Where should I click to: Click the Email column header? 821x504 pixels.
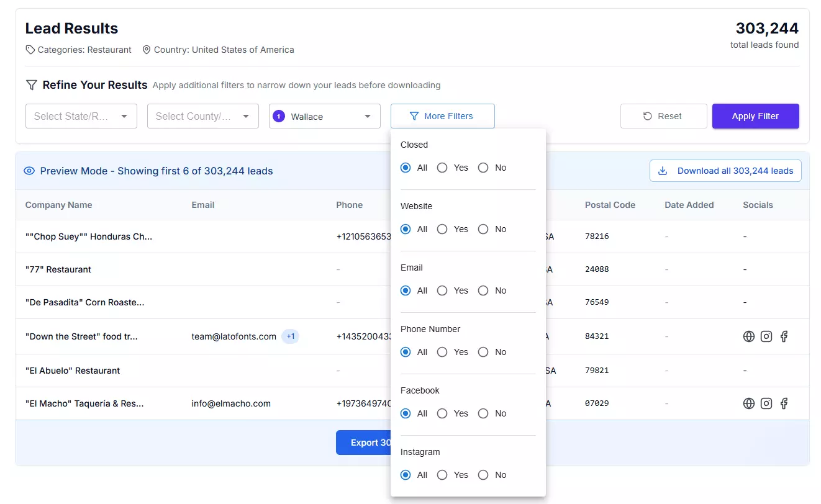(203, 205)
